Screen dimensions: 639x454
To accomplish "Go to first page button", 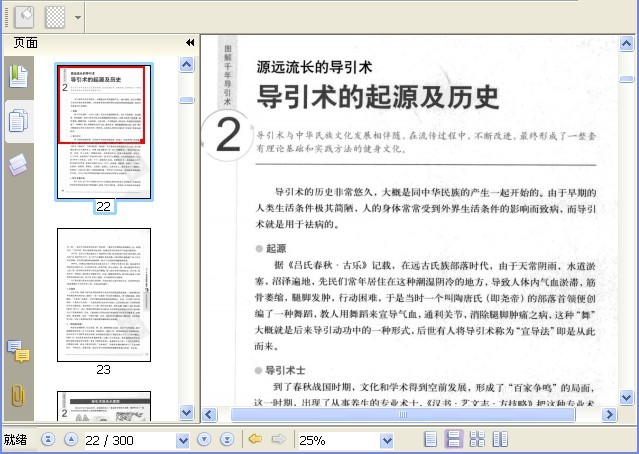I will pos(48,440).
